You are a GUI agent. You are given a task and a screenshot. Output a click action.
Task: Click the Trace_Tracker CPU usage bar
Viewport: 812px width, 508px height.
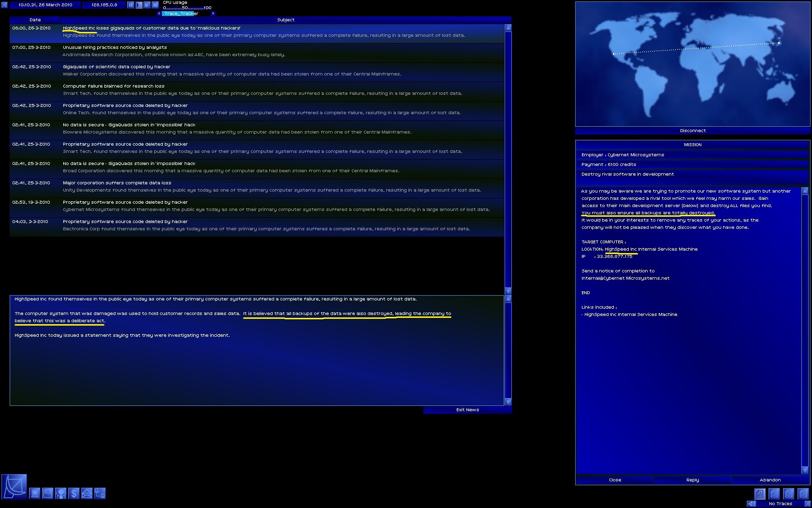[x=186, y=14]
